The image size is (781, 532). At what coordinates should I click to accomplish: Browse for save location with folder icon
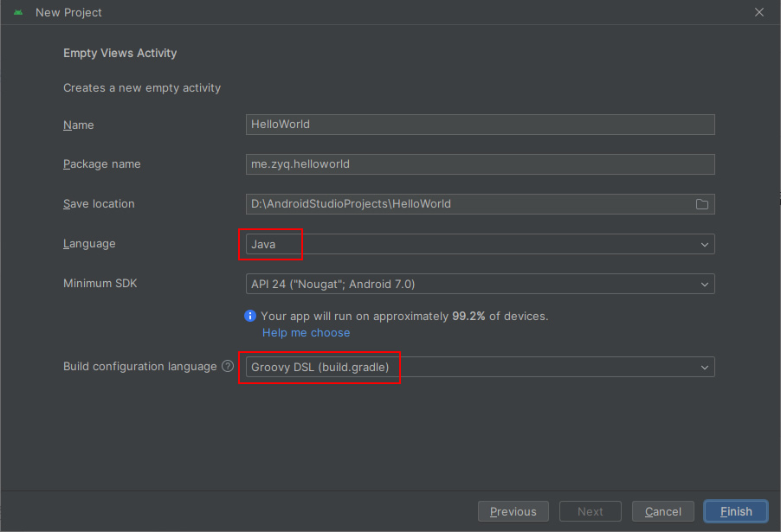pyautogui.click(x=702, y=204)
